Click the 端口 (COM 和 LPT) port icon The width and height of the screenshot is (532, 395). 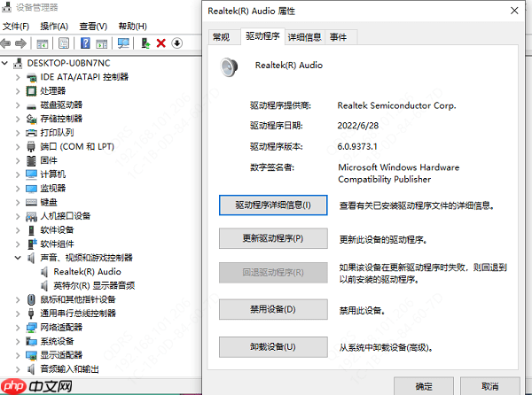click(x=31, y=147)
